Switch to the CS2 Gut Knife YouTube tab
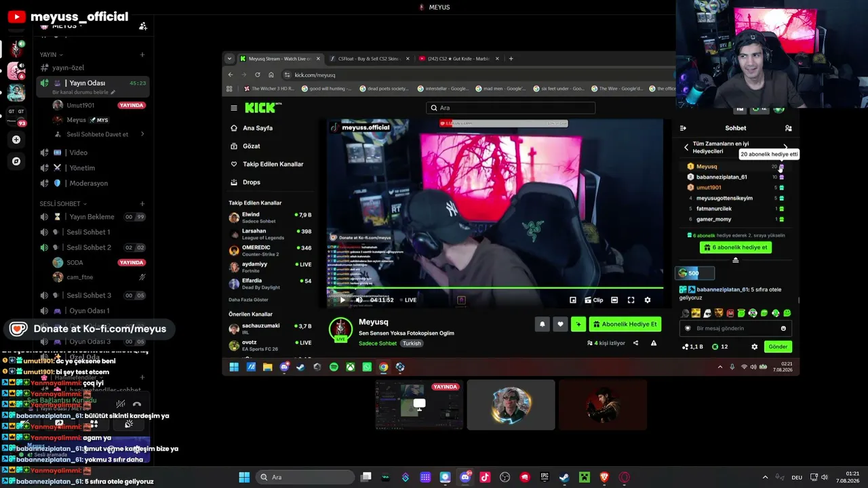 458,59
